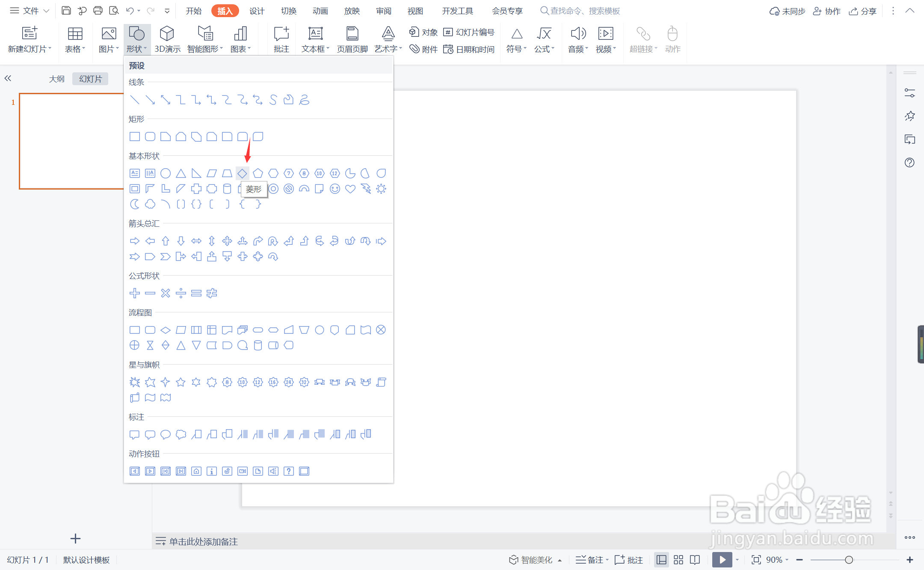This screenshot has width=924, height=570.
Task: Pick the 5-point star shape
Action: click(x=181, y=382)
